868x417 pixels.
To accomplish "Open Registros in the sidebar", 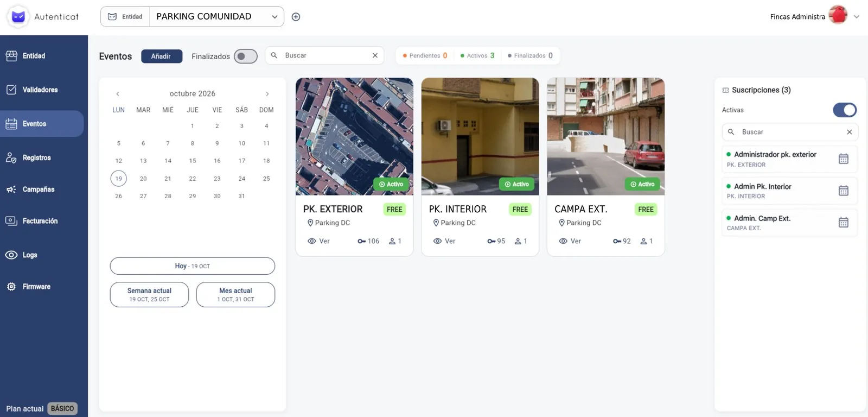I will [42, 157].
